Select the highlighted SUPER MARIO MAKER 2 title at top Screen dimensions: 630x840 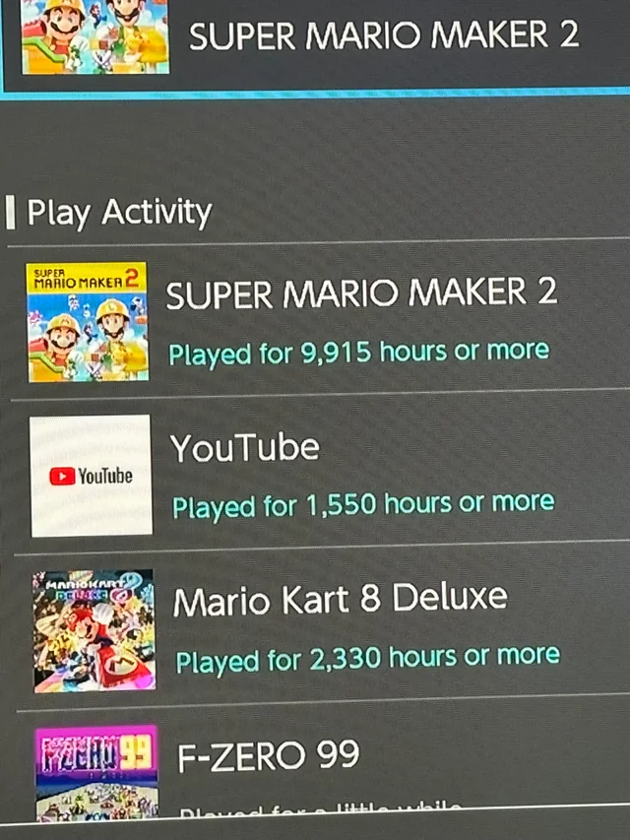[384, 35]
